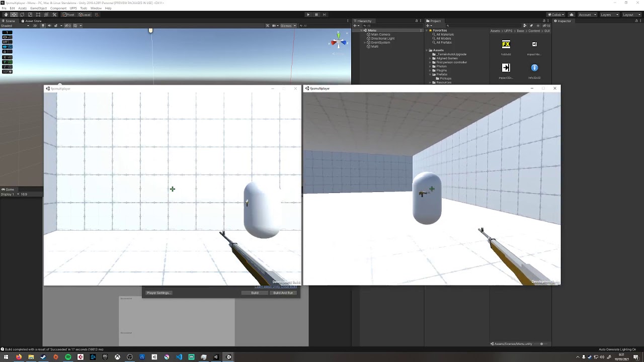Open Visual Studio Code from taskbar
This screenshot has width=644, height=362.
tap(179, 357)
